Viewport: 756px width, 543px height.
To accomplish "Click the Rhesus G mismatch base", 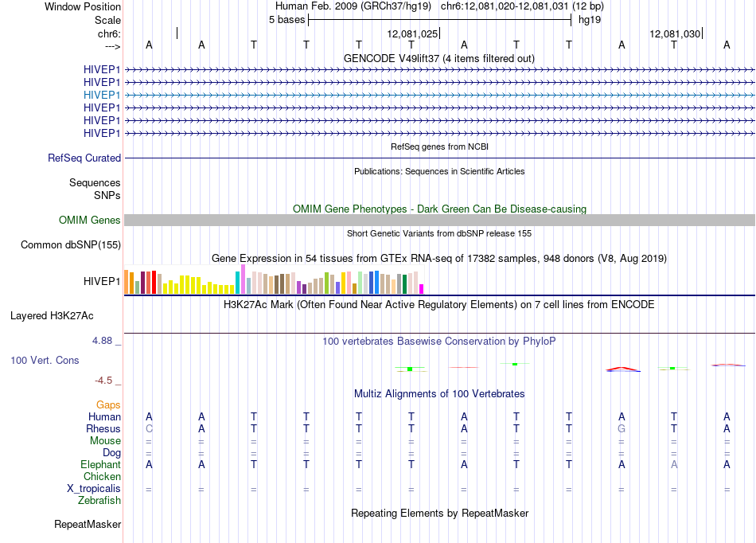I will click(622, 428).
